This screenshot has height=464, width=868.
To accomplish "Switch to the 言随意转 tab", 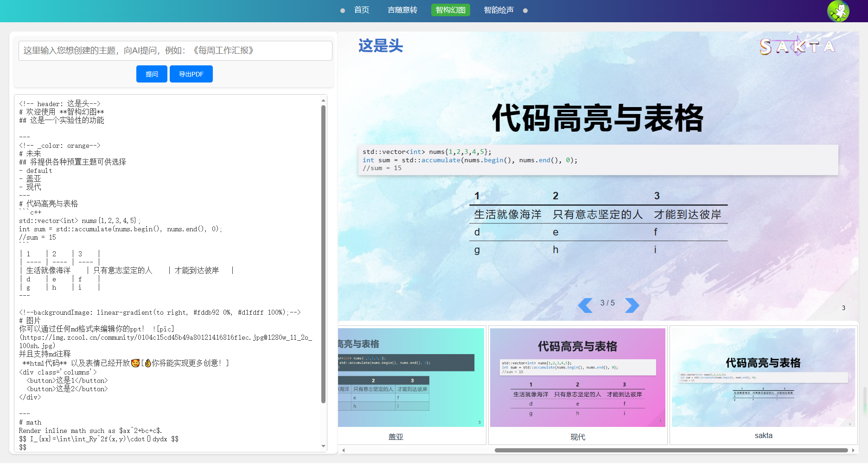I will pos(402,10).
